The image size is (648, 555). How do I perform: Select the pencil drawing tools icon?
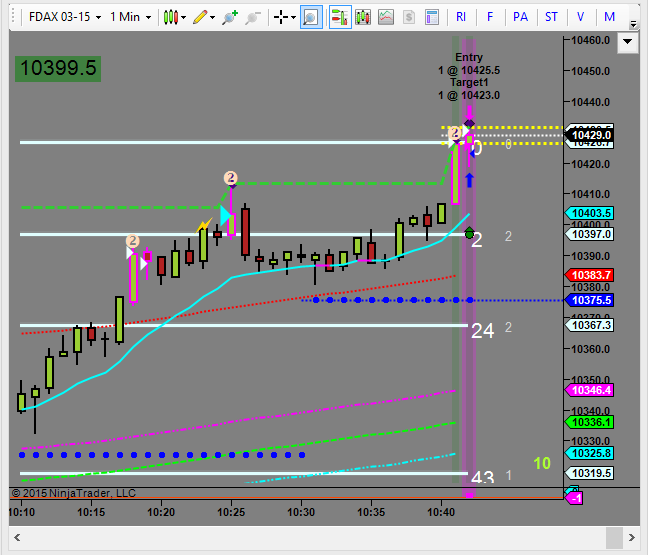200,17
